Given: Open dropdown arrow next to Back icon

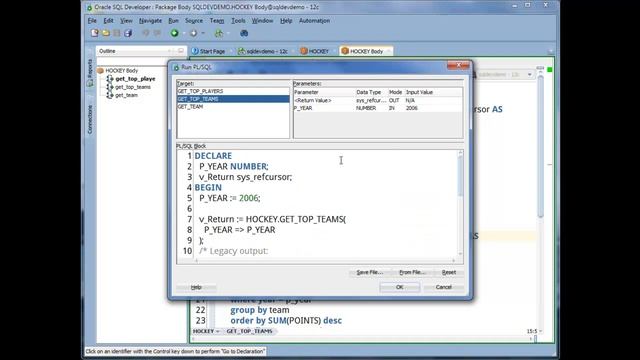Looking at the screenshot, I should (x=184, y=33).
